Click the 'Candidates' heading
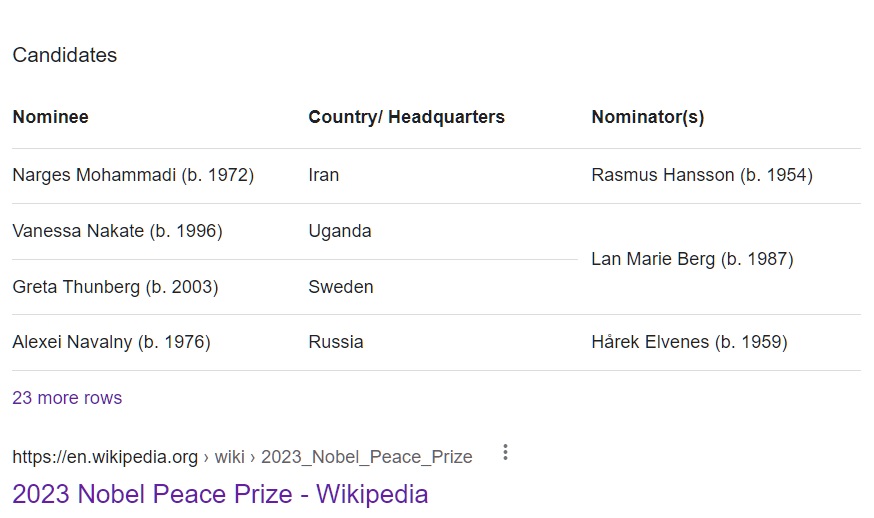The image size is (874, 518). tap(65, 56)
